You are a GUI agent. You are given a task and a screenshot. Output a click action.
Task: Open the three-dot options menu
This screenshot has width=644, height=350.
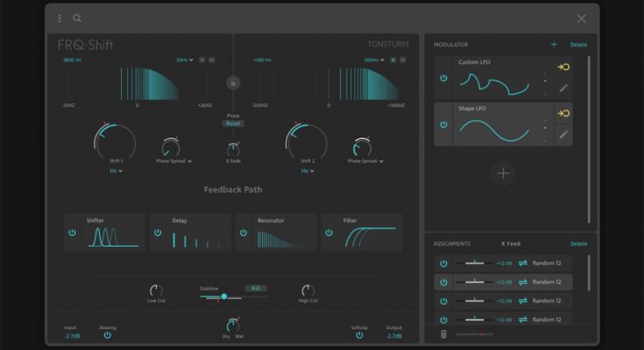(x=60, y=18)
